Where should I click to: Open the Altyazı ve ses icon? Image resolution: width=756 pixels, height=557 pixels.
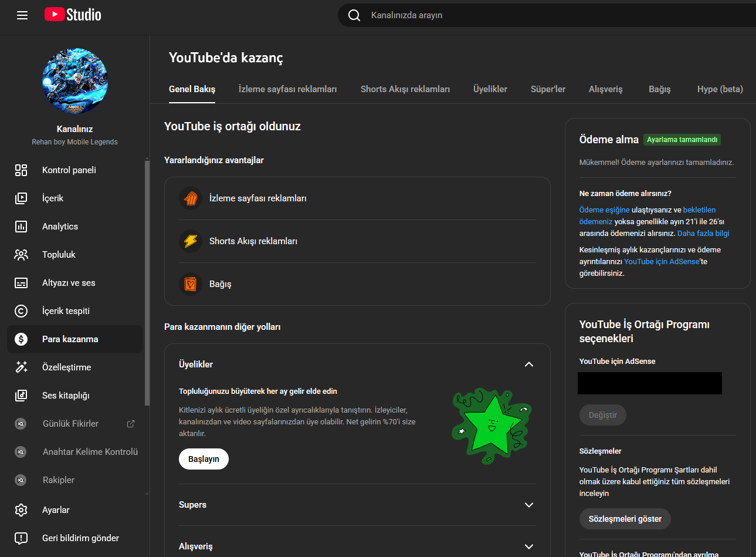[x=21, y=283]
